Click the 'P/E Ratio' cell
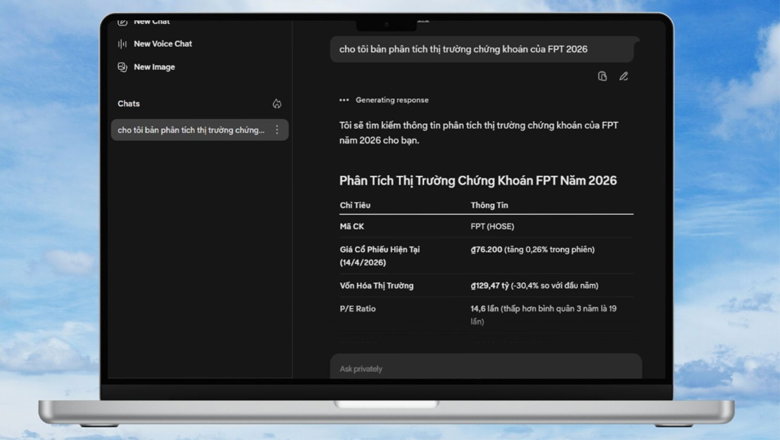The width and height of the screenshot is (780, 440). (358, 309)
